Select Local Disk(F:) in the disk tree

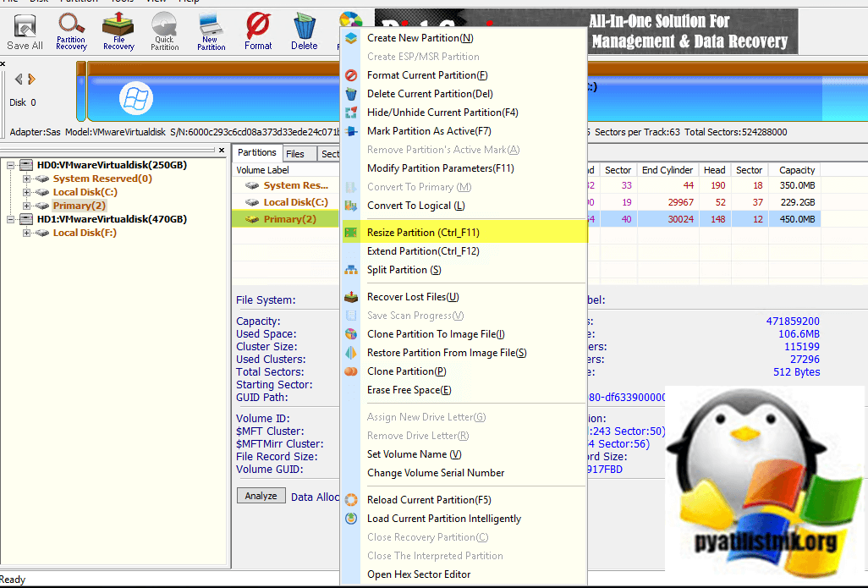tap(85, 234)
